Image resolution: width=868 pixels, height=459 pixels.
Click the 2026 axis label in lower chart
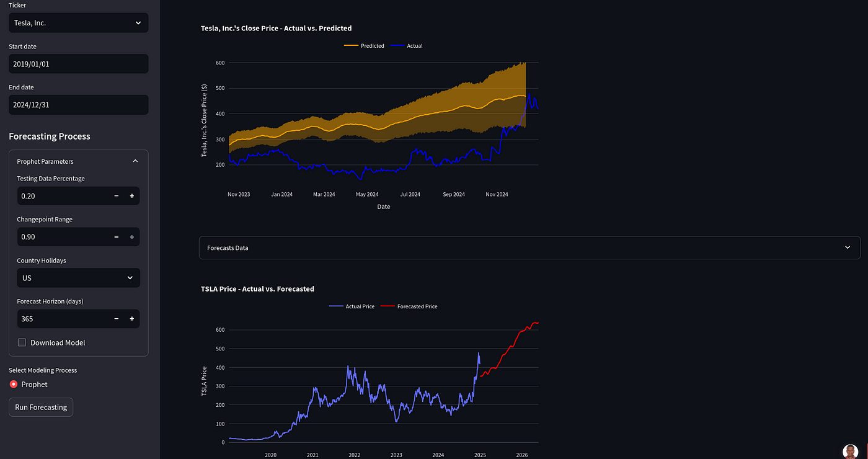(522, 455)
